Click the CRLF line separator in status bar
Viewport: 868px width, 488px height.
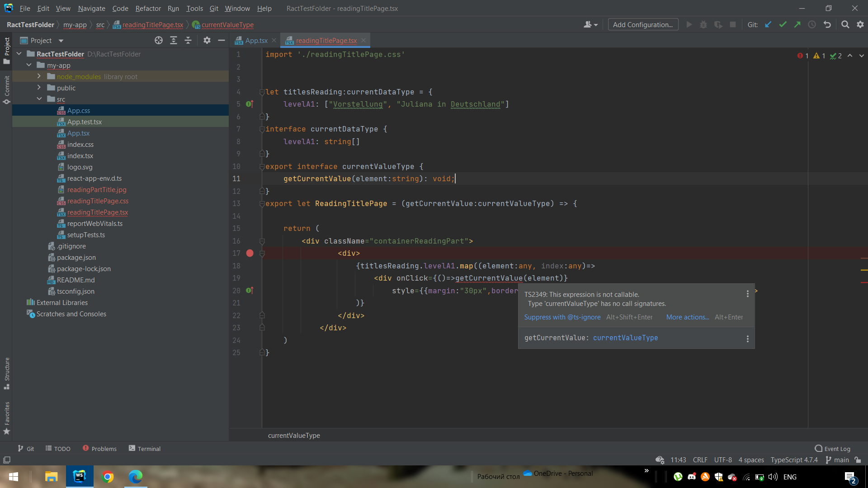tap(700, 460)
